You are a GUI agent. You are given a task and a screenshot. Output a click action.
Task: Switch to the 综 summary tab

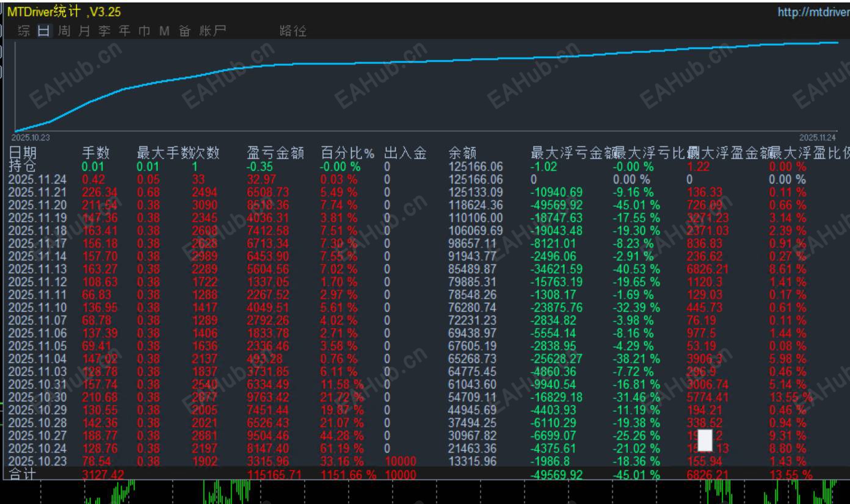click(x=24, y=31)
